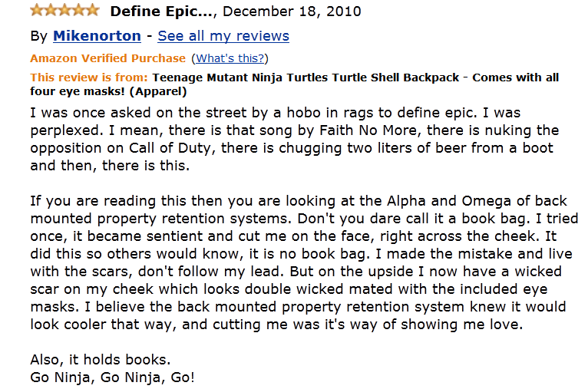Click the line 'Go Ninja, Go Ninja, Go!'
Screen dimensions: 588x389
(x=113, y=377)
